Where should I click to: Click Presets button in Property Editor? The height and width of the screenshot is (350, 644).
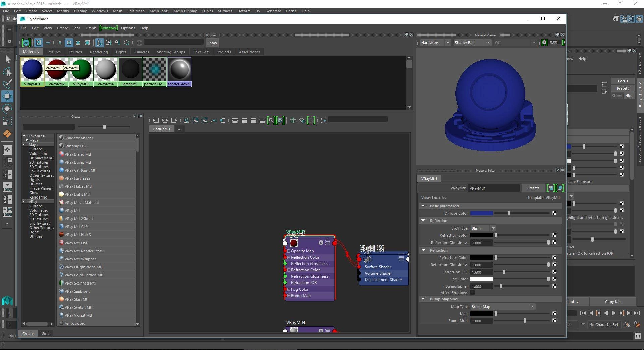(533, 188)
